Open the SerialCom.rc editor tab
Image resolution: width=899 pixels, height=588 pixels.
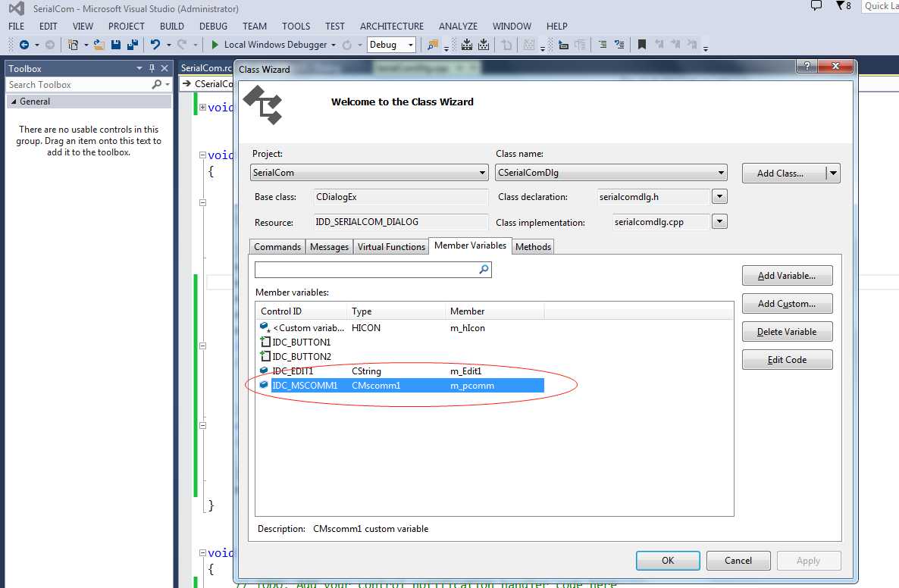[206, 67]
